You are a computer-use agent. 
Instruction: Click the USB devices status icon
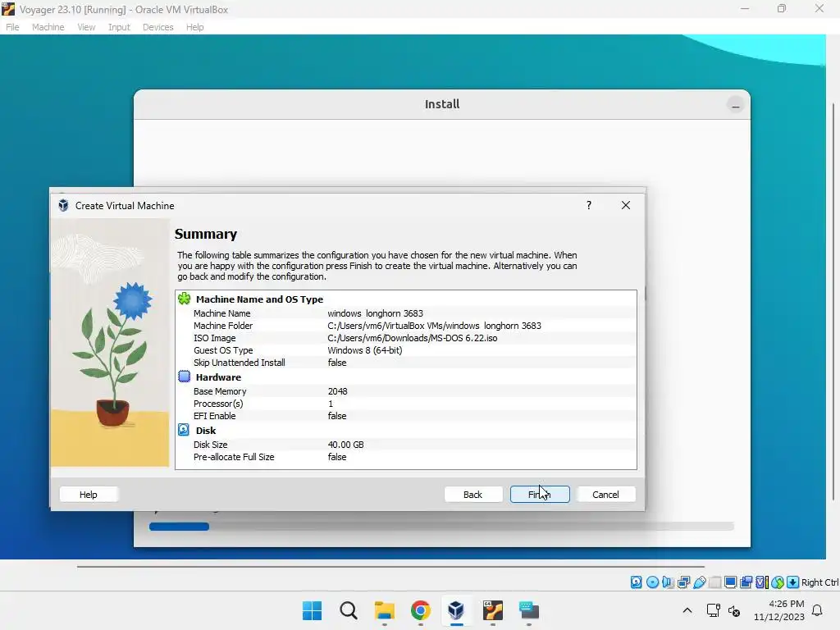(699, 582)
